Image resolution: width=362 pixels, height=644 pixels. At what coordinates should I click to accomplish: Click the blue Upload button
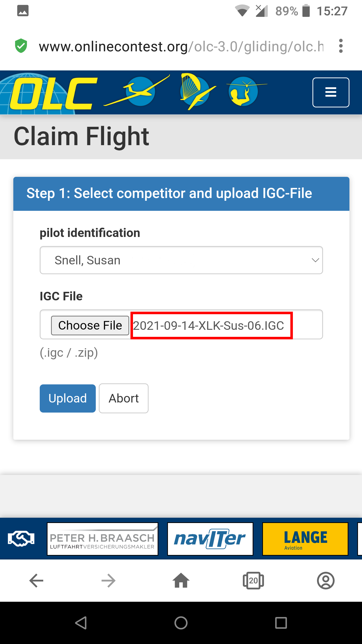click(x=68, y=398)
